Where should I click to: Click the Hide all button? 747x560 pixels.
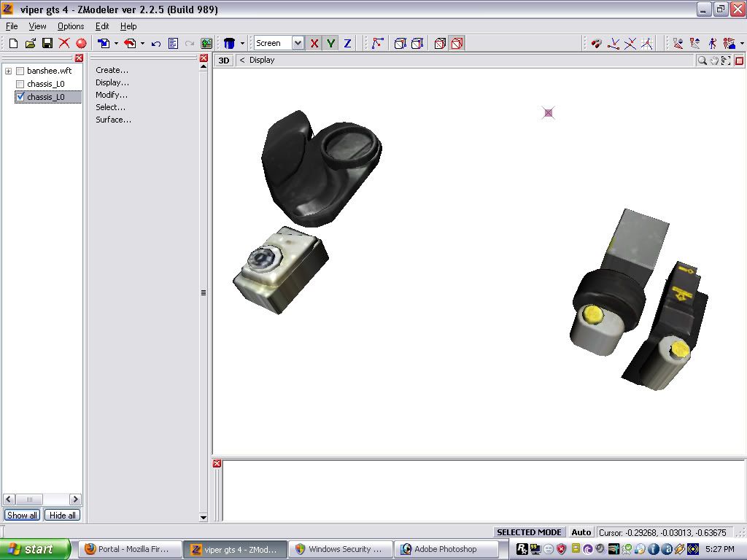click(x=62, y=516)
